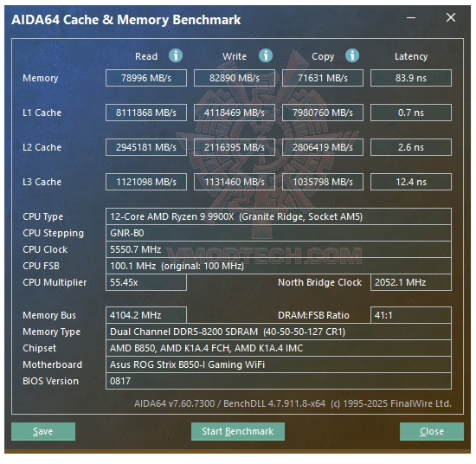Screen dimensions: 476x464
Task: Click the CPU Stepping value GNR-B0
Action: coord(279,233)
